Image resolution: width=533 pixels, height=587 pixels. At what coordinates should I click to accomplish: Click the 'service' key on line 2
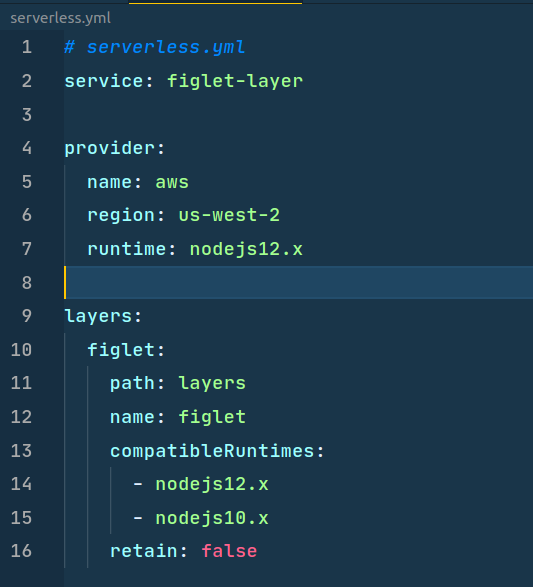point(104,81)
